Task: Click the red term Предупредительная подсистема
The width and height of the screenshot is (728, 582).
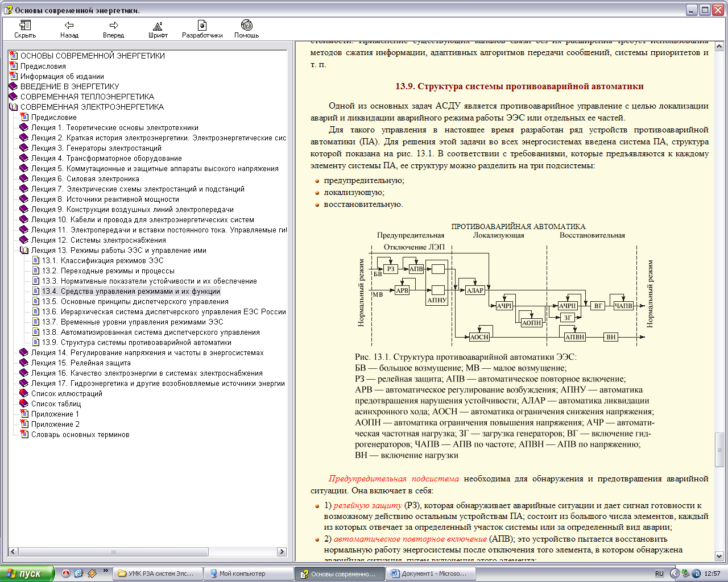Action: 394,479
